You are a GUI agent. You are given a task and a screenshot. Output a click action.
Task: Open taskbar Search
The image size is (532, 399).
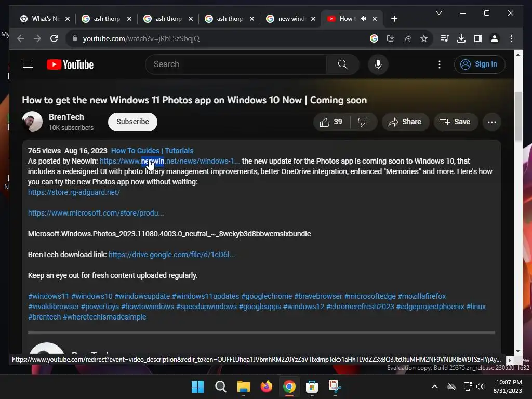tap(220, 387)
